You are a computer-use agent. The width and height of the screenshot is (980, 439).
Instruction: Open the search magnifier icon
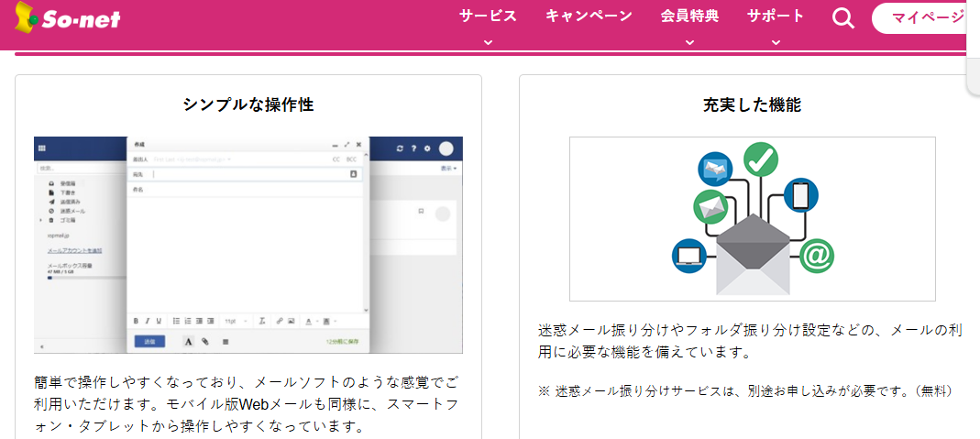[843, 17]
